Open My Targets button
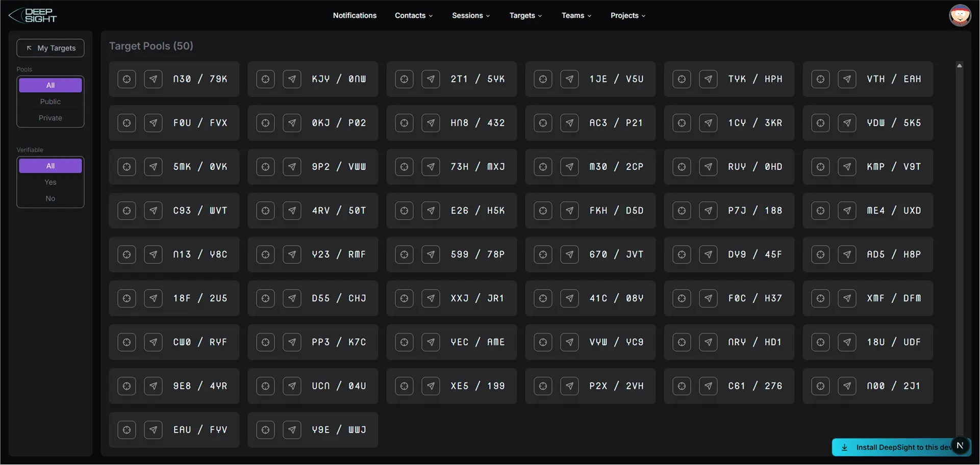Screen dimensions: 980x465 pyautogui.click(x=51, y=48)
